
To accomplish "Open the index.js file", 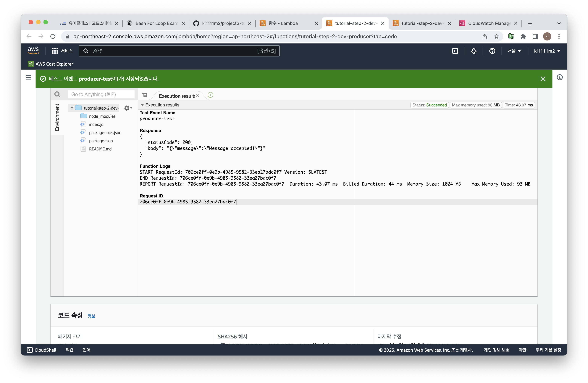I will (x=96, y=124).
